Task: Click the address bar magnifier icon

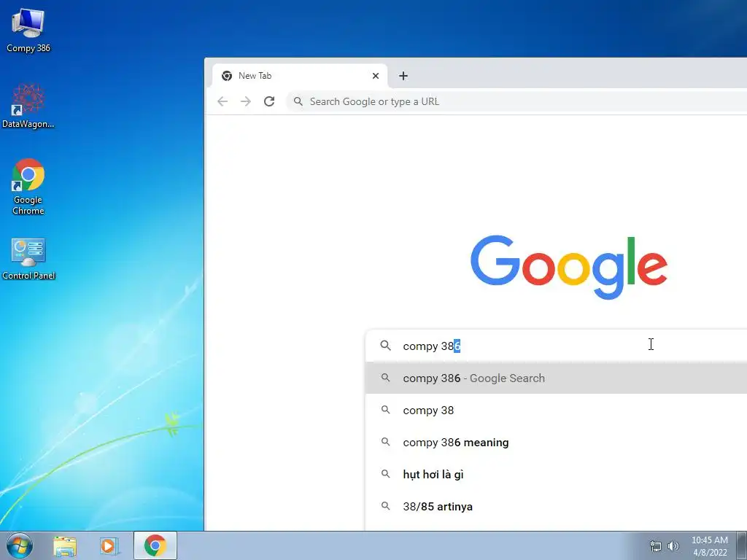Action: [298, 101]
